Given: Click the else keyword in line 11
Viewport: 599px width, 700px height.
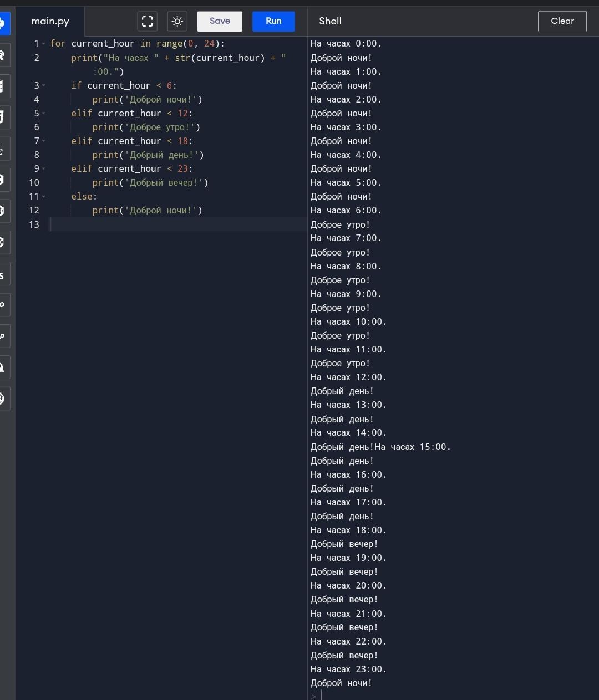Looking at the screenshot, I should 82,196.
